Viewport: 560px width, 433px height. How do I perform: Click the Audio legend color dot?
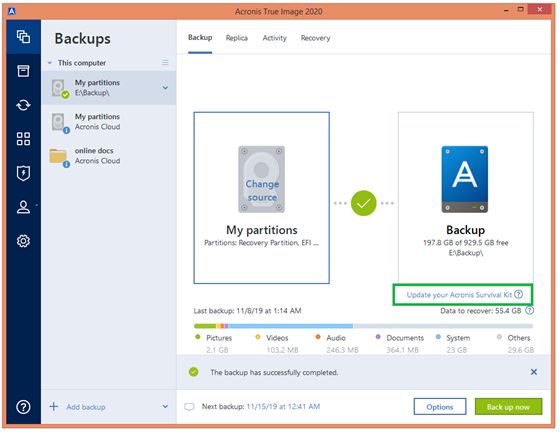(318, 337)
